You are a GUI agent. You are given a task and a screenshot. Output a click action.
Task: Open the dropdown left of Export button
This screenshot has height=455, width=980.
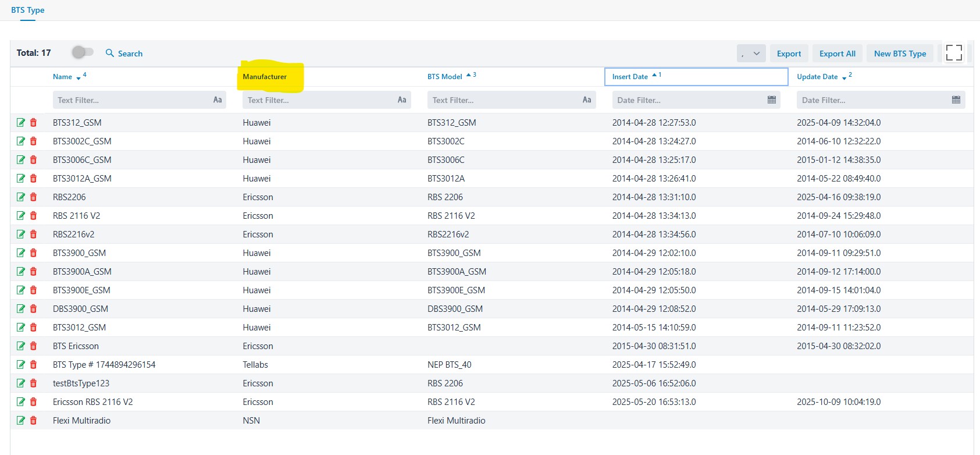pyautogui.click(x=751, y=54)
